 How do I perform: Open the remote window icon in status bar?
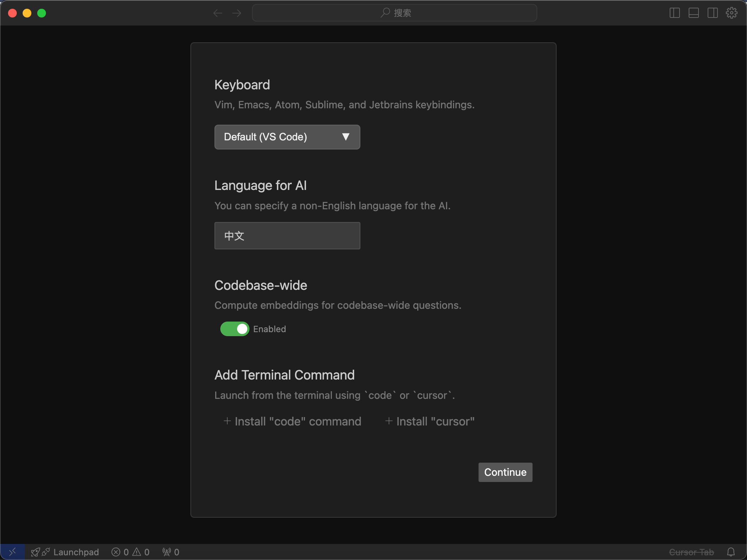pyautogui.click(x=12, y=552)
